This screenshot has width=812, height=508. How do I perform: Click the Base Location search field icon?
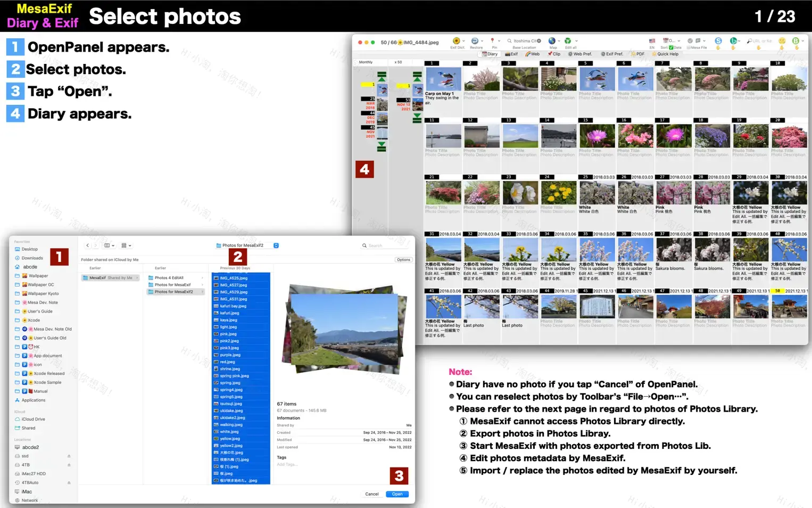509,41
